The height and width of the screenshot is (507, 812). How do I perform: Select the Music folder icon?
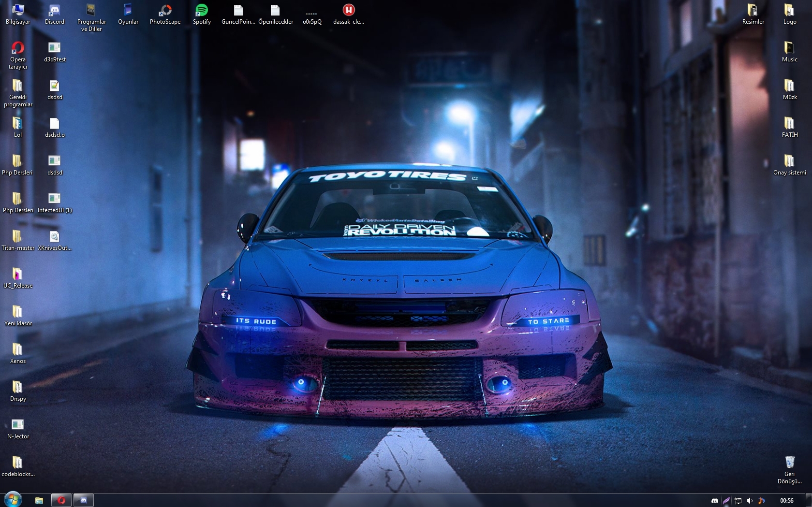790,52
